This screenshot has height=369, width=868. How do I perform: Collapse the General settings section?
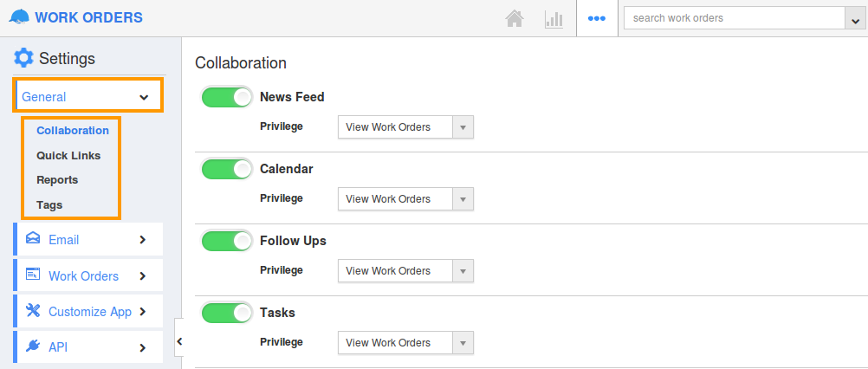(x=88, y=96)
